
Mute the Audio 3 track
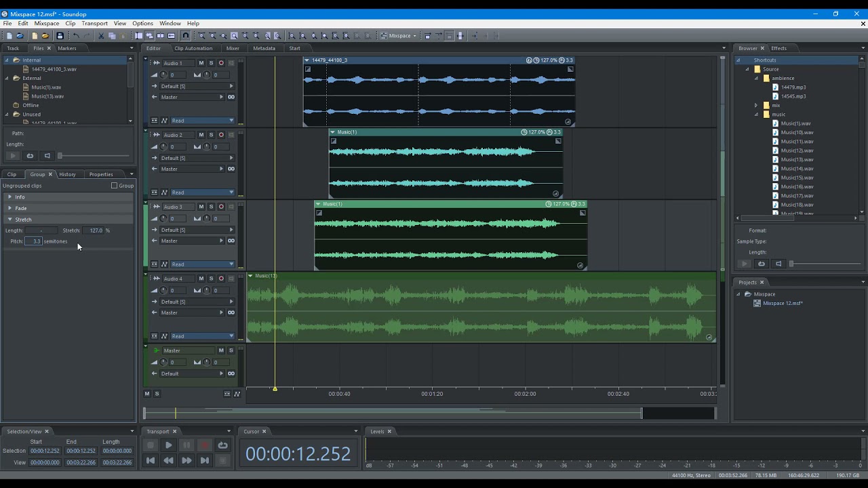click(x=201, y=207)
